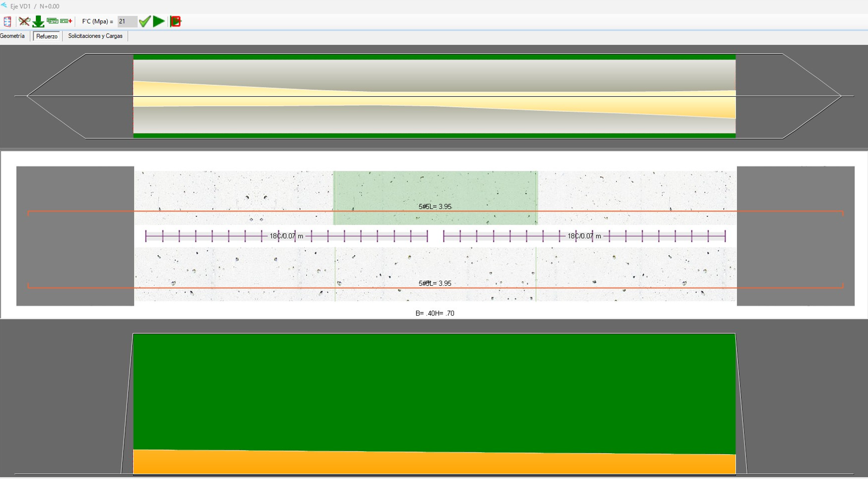Click the left 18C/0.07 m stirrup label
This screenshot has height=479, width=868.
click(286, 236)
